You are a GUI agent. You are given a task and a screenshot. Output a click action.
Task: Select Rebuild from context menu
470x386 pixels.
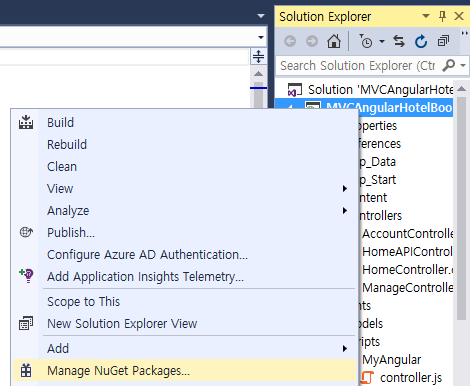point(184,144)
